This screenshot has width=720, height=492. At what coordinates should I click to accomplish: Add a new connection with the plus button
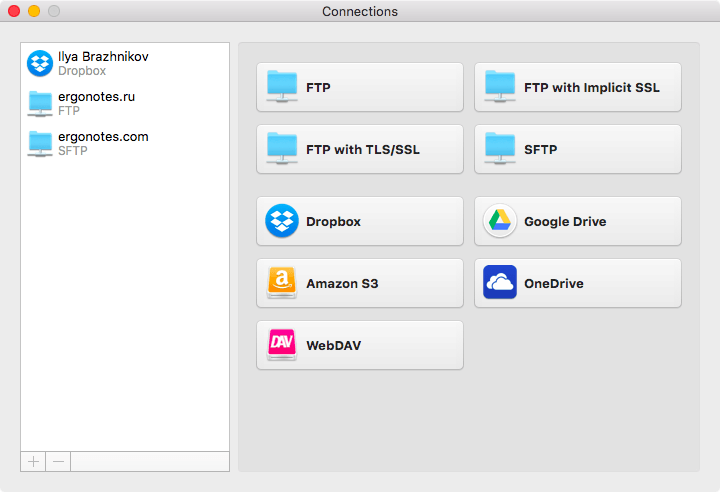[x=33, y=462]
